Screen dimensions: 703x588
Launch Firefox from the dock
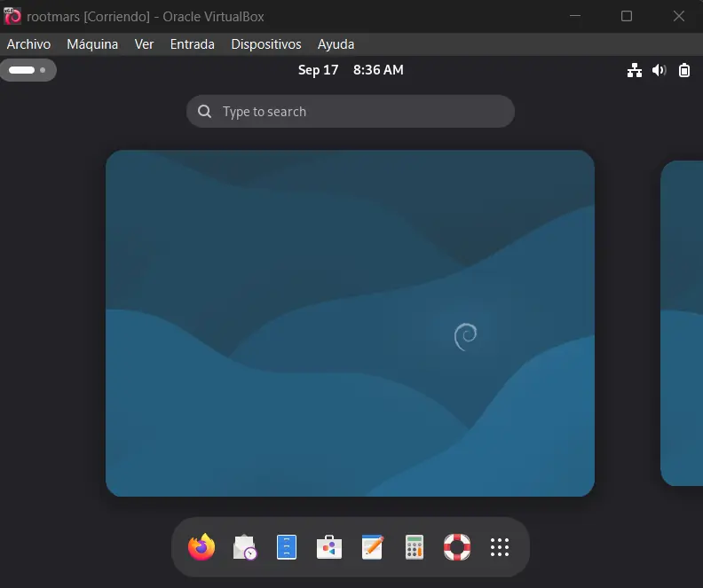coord(201,547)
